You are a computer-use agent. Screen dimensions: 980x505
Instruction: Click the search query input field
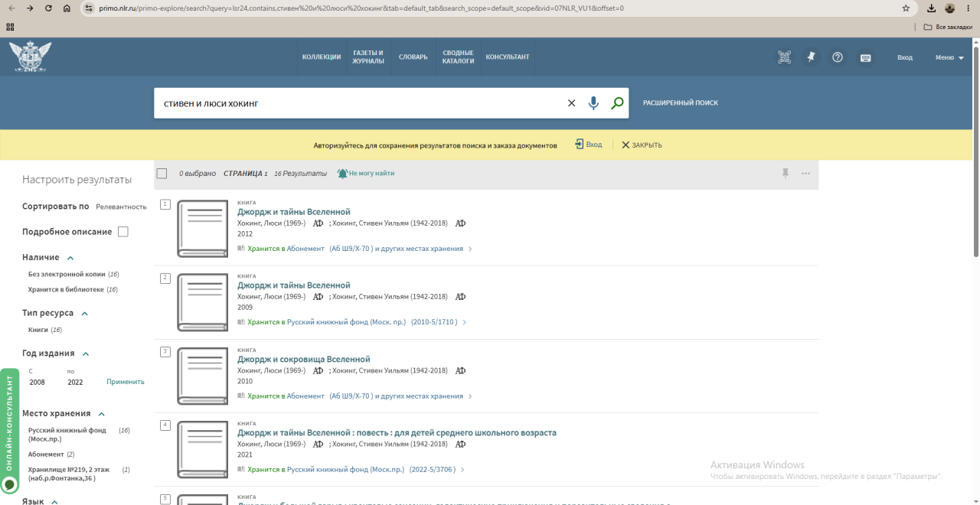coord(360,103)
